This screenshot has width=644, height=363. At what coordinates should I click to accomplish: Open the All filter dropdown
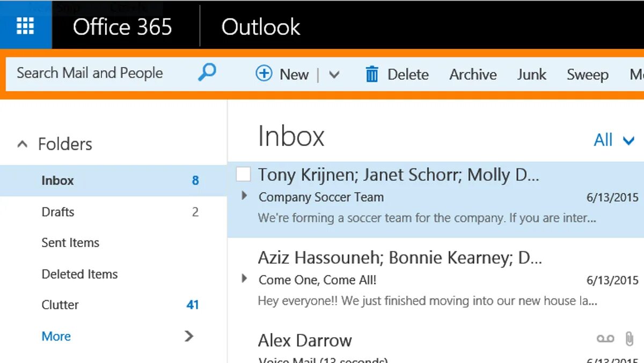(614, 140)
